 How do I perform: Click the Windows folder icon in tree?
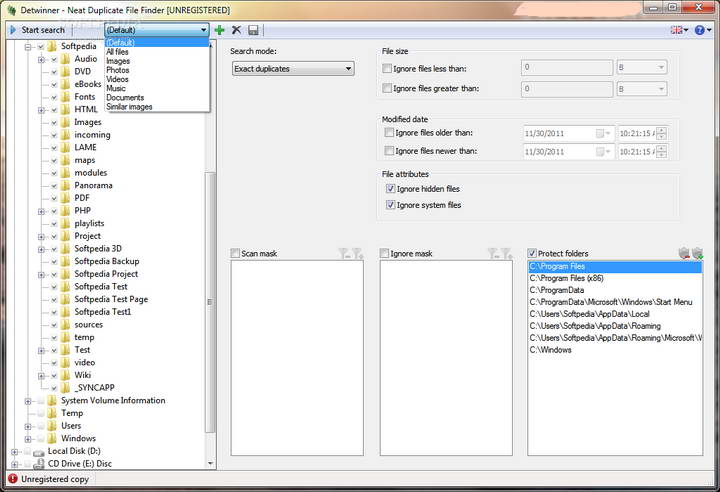tap(53, 439)
